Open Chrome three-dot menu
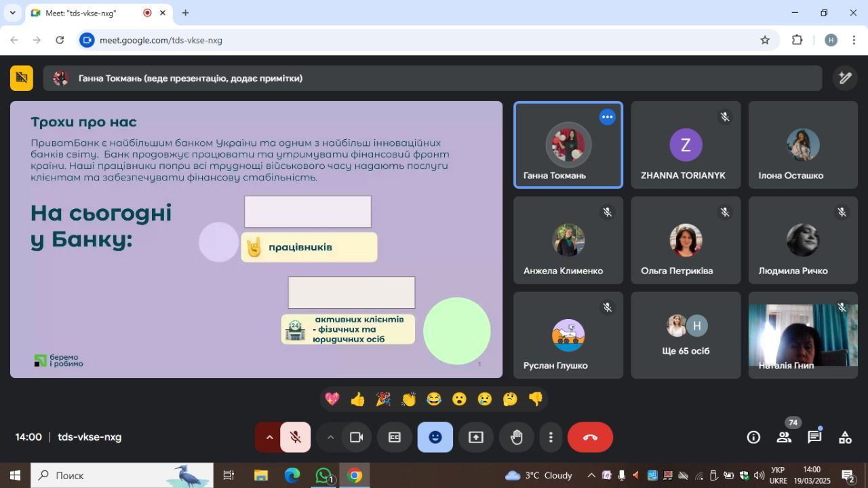The width and height of the screenshot is (868, 488). [854, 40]
